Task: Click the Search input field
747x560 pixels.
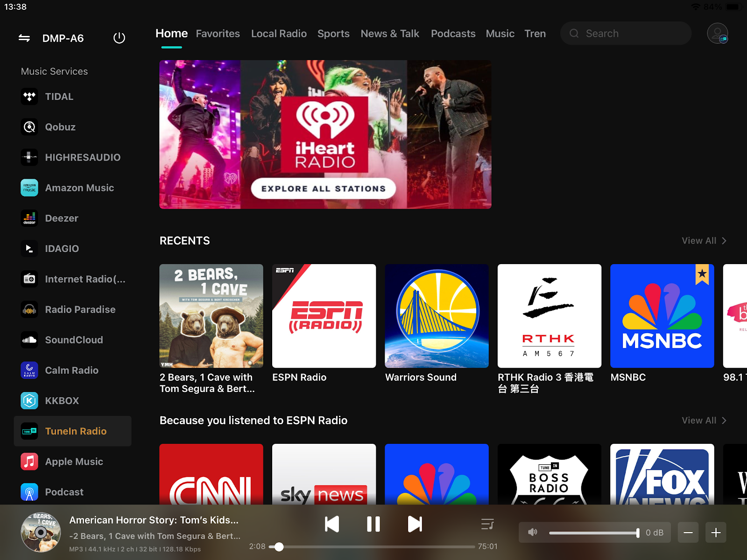Action: (626, 34)
